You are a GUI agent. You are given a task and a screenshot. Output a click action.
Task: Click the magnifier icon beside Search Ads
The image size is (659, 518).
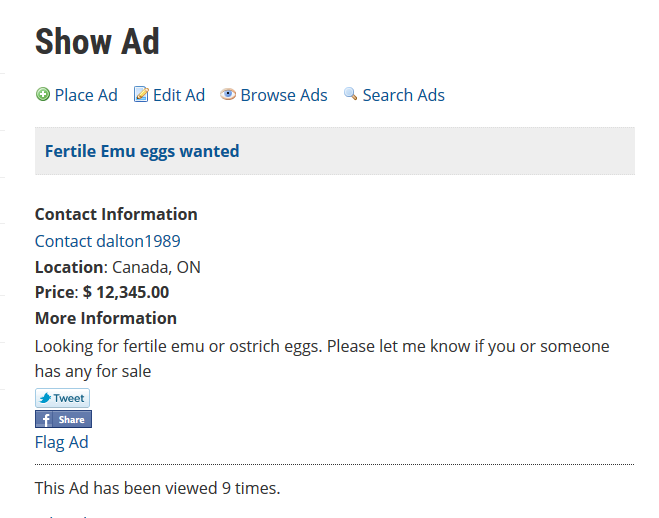[350, 94]
